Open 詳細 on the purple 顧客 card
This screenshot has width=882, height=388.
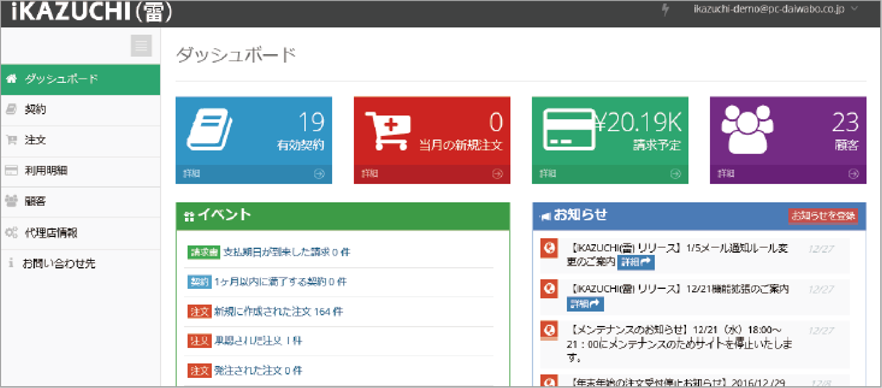726,174
